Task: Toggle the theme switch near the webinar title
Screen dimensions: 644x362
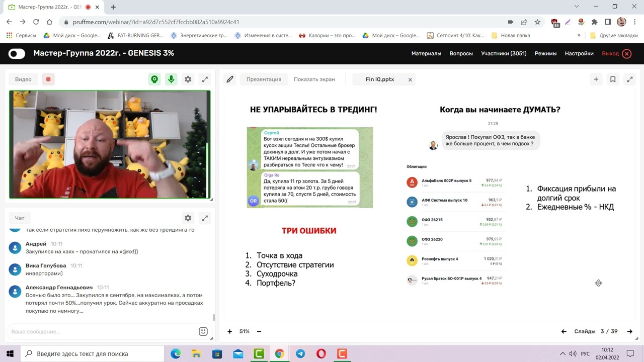Action: click(17, 53)
